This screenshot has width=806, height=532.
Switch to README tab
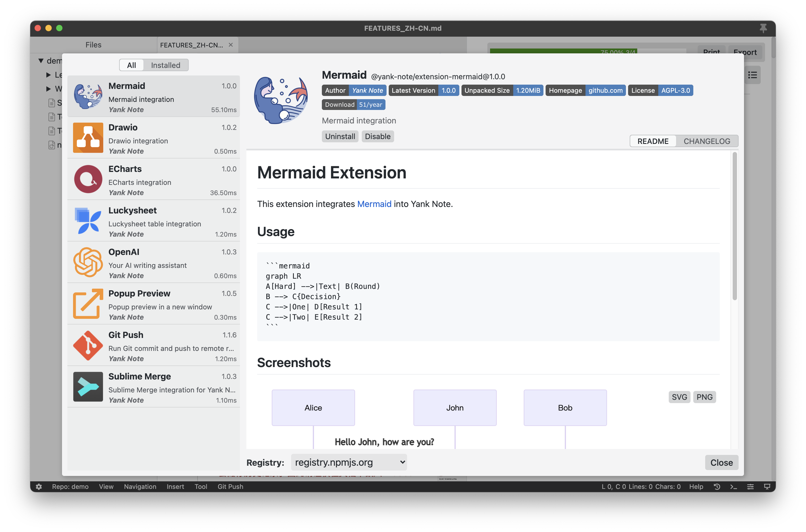[652, 141]
